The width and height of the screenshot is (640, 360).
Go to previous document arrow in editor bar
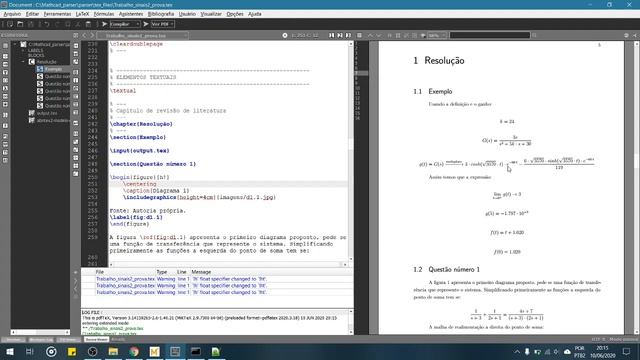pyautogui.click(x=84, y=36)
